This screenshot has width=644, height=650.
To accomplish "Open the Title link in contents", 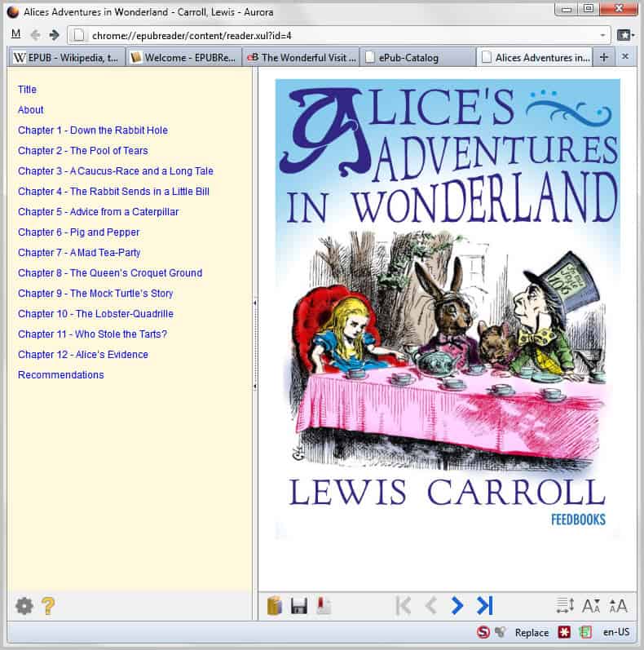I will (28, 90).
